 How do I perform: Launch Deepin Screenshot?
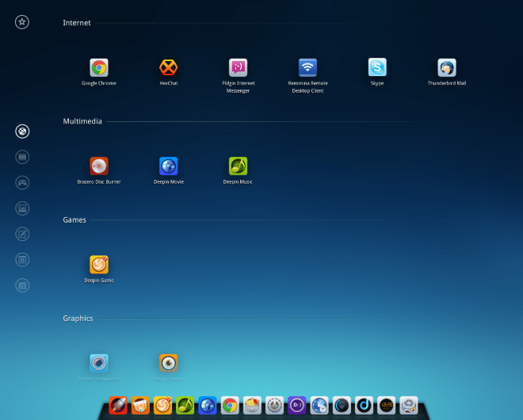pyautogui.click(x=99, y=363)
